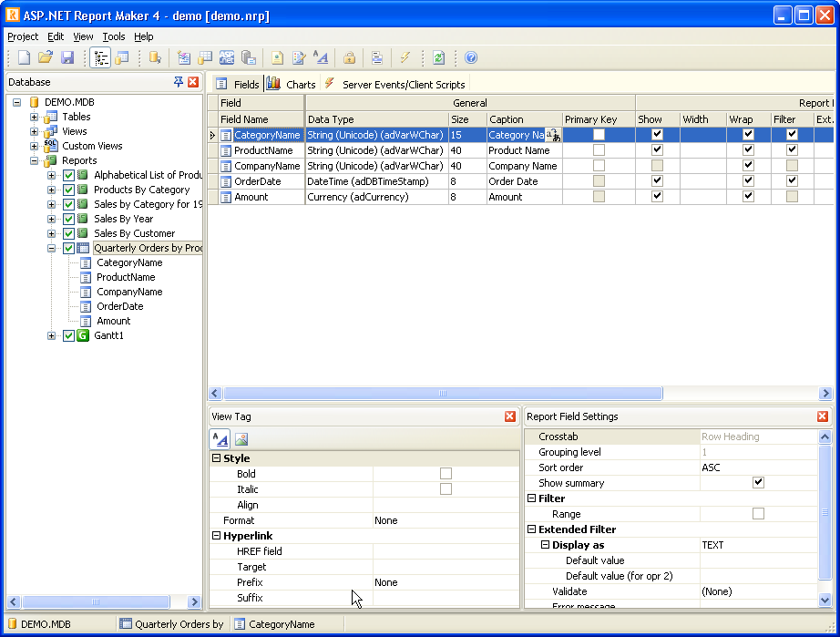Close the Database panel
Viewport: 840px width, 637px height.
[x=193, y=82]
